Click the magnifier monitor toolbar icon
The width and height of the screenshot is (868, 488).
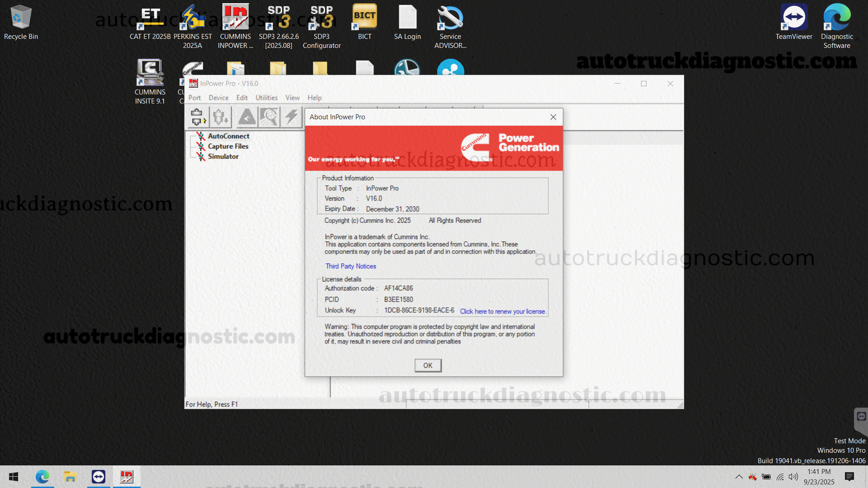click(x=269, y=117)
